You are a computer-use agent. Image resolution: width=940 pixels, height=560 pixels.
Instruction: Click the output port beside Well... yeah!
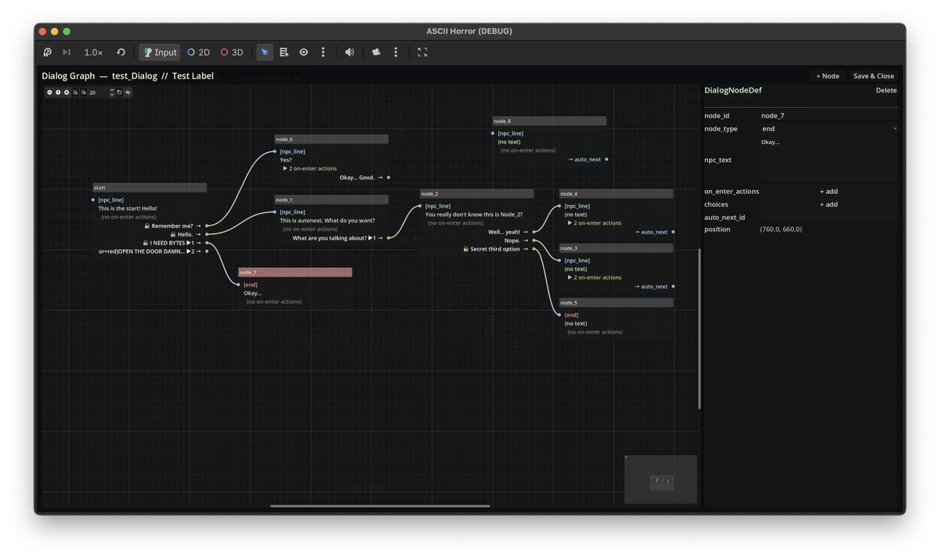tap(533, 232)
